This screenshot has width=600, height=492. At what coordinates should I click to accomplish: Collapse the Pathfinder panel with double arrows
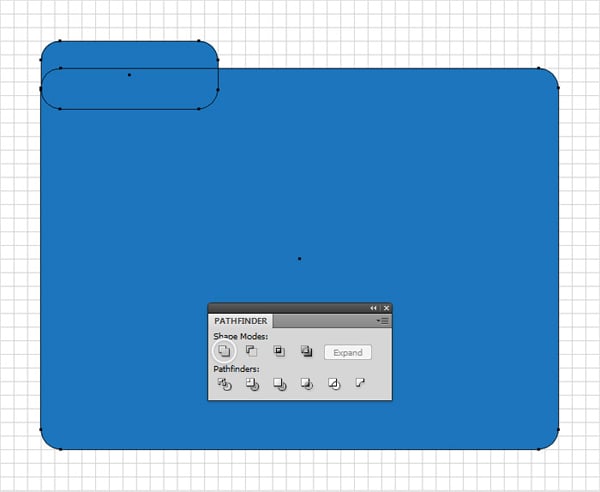pos(373,308)
